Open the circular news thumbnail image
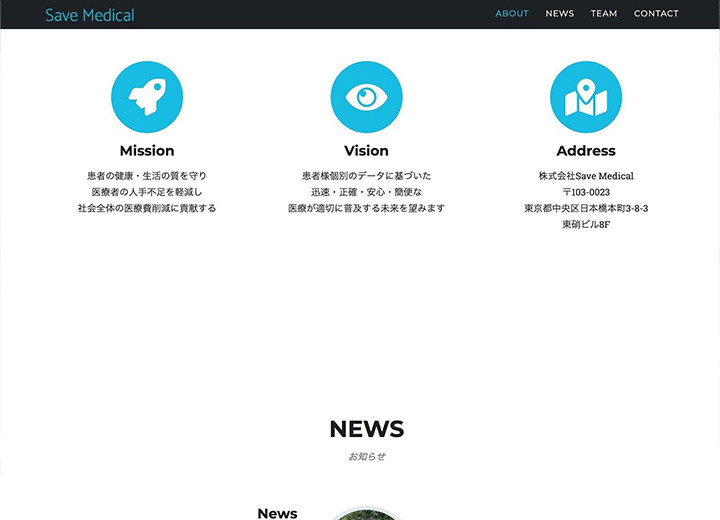The height and width of the screenshot is (520, 720). 366,514
